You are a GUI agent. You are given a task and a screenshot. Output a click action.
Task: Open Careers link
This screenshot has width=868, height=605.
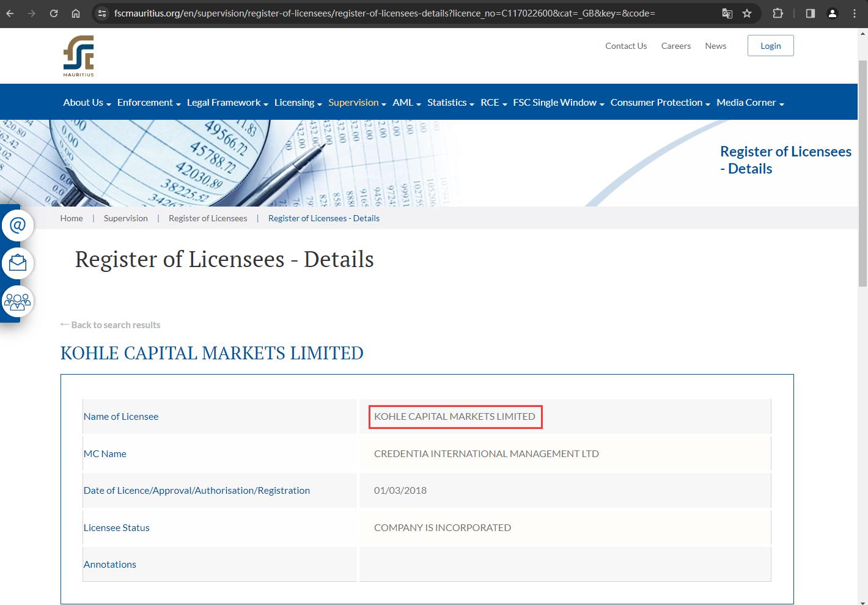tap(676, 46)
